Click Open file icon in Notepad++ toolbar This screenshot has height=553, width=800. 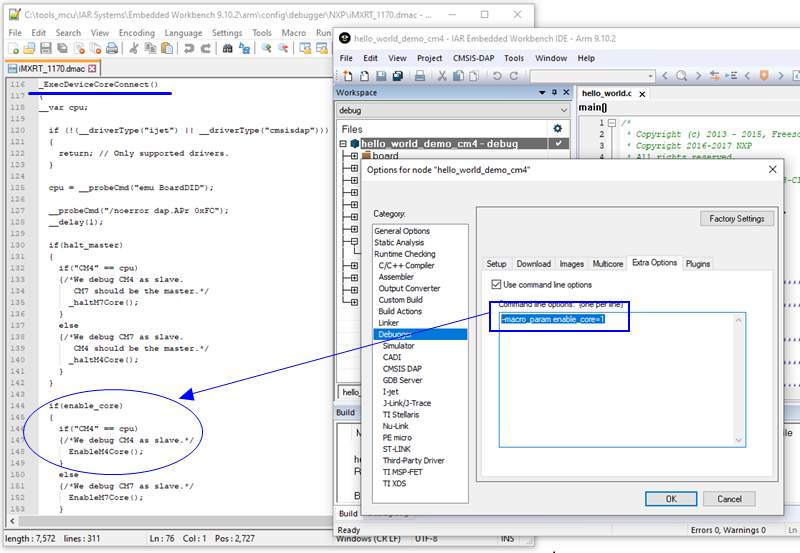pos(30,48)
